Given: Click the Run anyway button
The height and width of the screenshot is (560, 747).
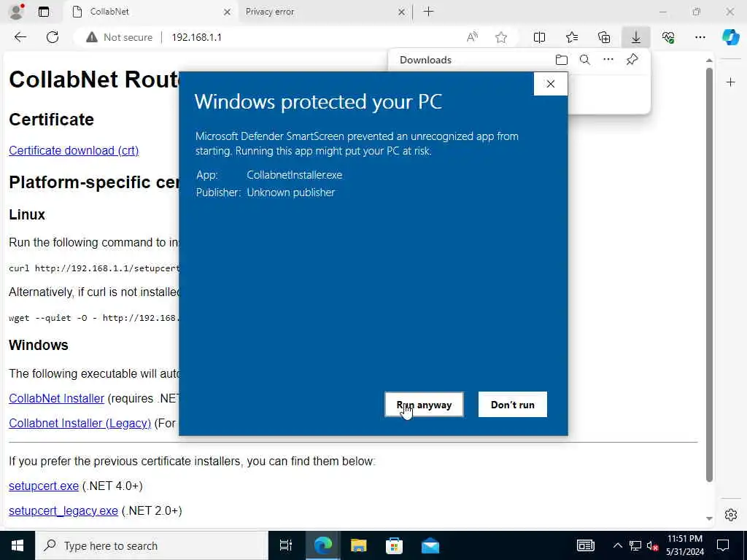Looking at the screenshot, I should coord(424,405).
